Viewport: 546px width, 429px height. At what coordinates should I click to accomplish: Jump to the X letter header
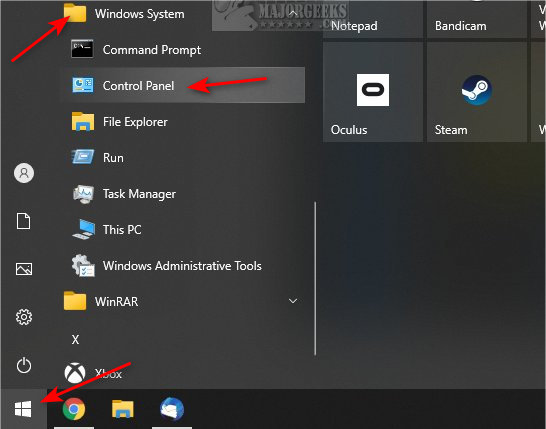click(76, 339)
